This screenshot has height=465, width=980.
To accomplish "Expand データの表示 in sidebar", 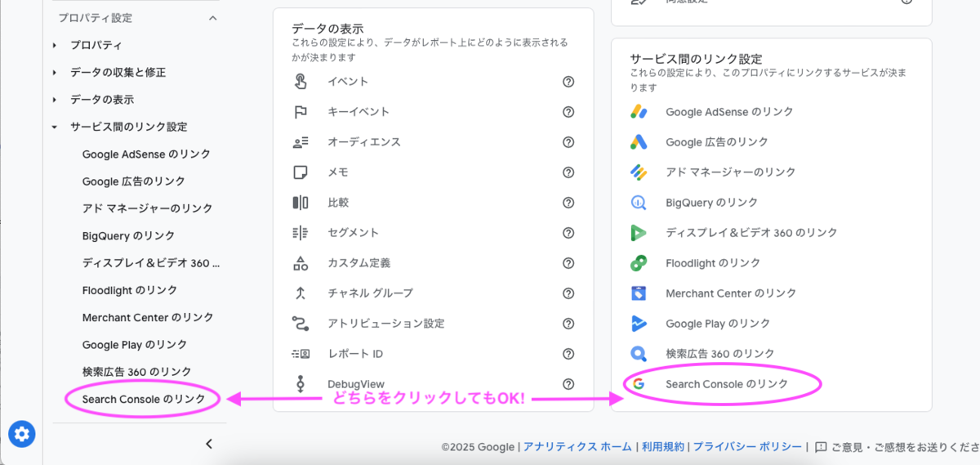I will [55, 100].
